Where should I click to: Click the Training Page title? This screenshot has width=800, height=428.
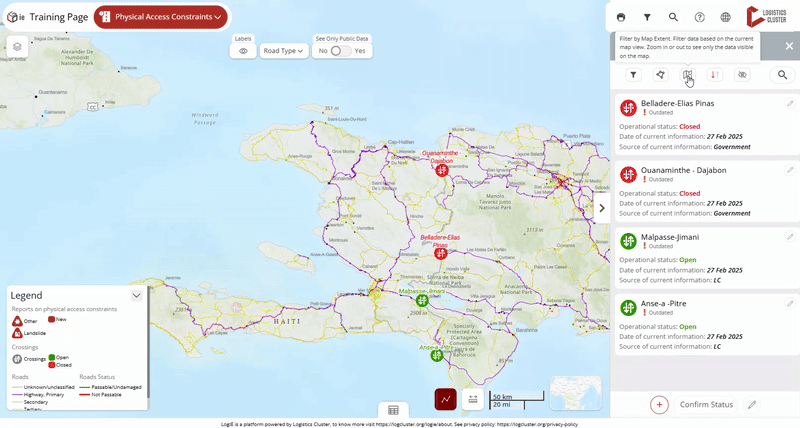pyautogui.click(x=59, y=17)
